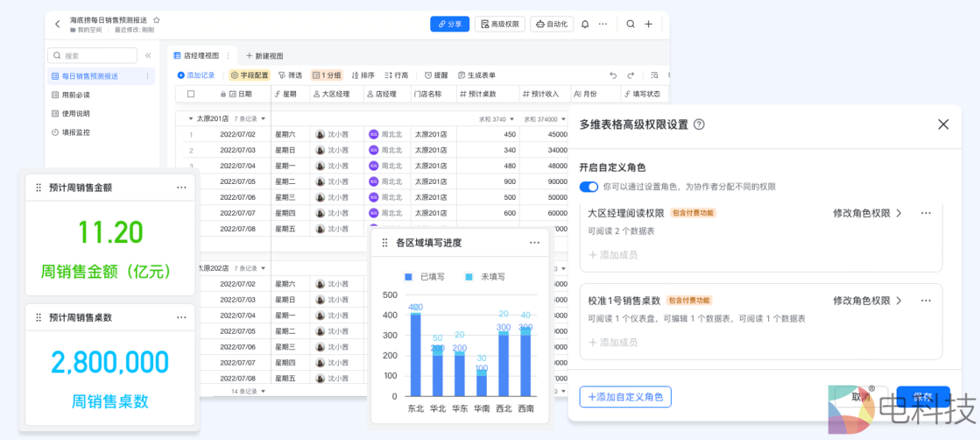Star the document title as favorite
980x440 pixels.
click(x=157, y=19)
